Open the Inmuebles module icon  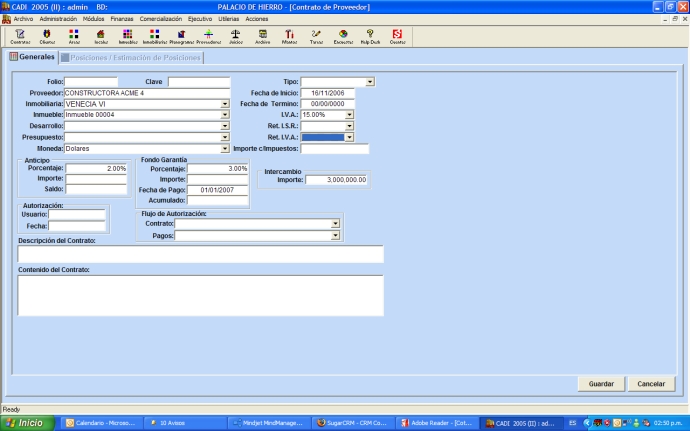pos(127,36)
